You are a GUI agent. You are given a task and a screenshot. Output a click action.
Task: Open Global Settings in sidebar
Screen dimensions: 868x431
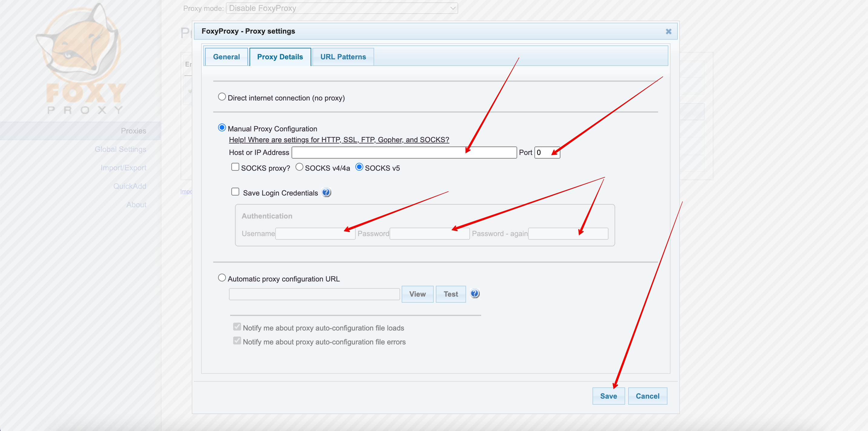(120, 150)
